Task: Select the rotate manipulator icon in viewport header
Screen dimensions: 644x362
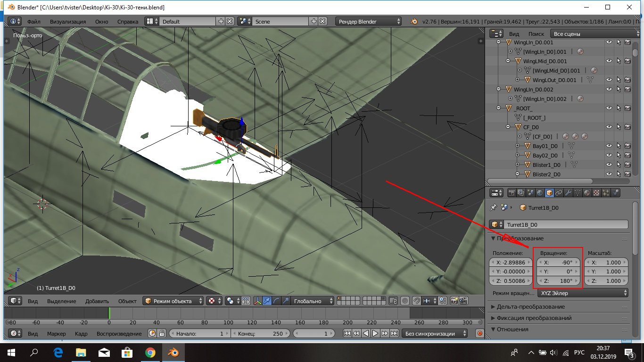Action: point(277,301)
